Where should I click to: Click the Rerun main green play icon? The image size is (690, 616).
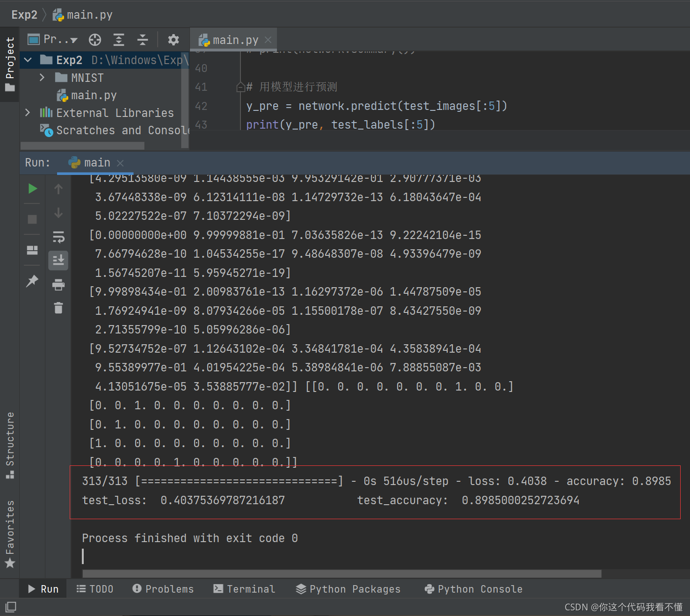click(32, 189)
